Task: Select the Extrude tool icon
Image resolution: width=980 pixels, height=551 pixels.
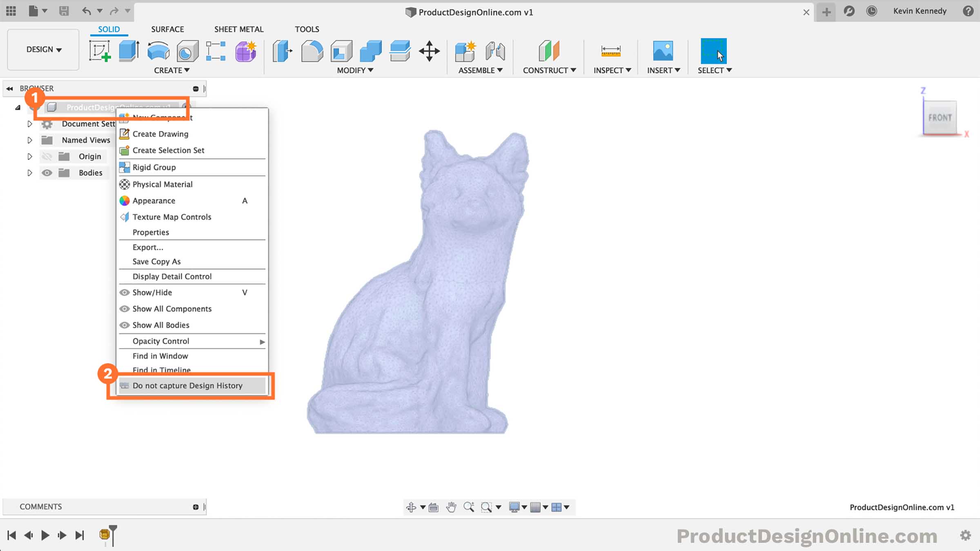Action: (129, 51)
